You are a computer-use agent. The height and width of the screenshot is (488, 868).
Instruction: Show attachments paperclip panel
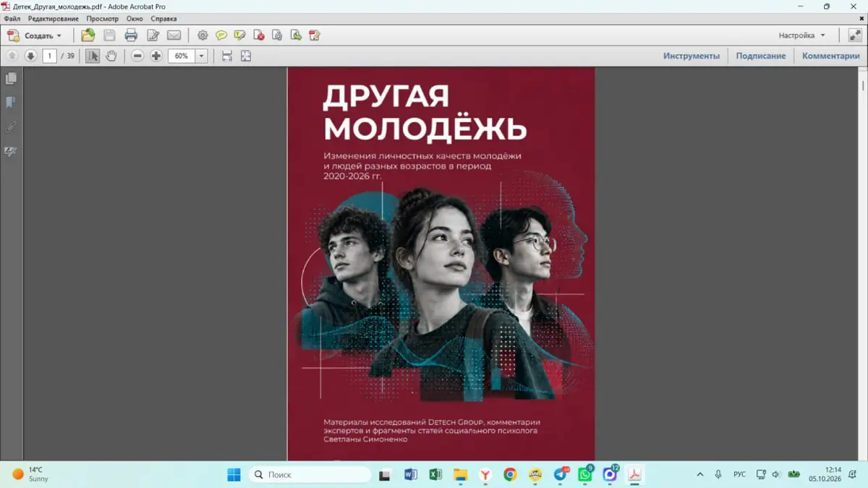(11, 127)
